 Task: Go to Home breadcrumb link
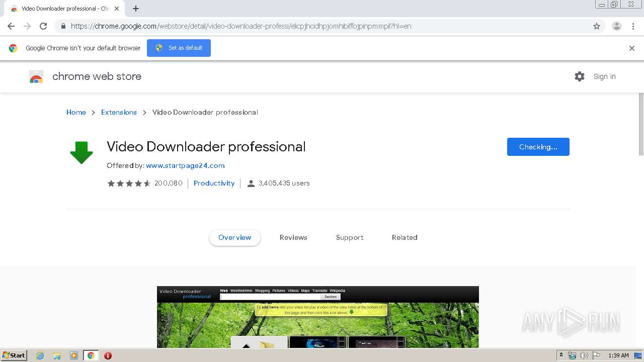(x=76, y=112)
